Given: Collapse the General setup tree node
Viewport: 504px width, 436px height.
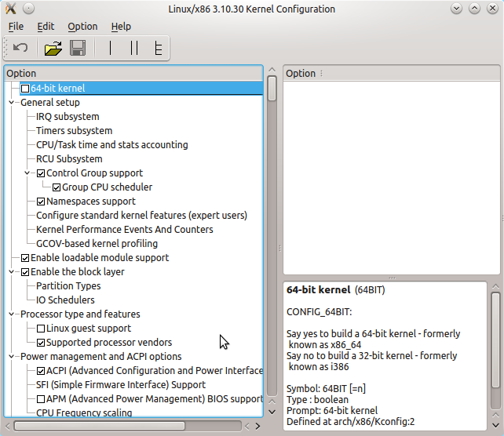Looking at the screenshot, I should click(12, 103).
